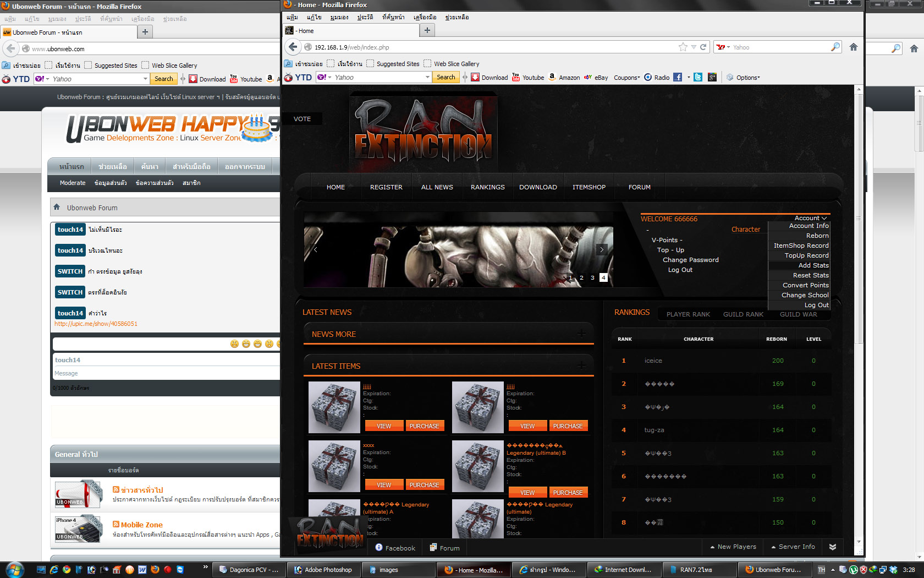Go back in the Home Firefox window
The width and height of the screenshot is (924, 578).
click(x=293, y=47)
